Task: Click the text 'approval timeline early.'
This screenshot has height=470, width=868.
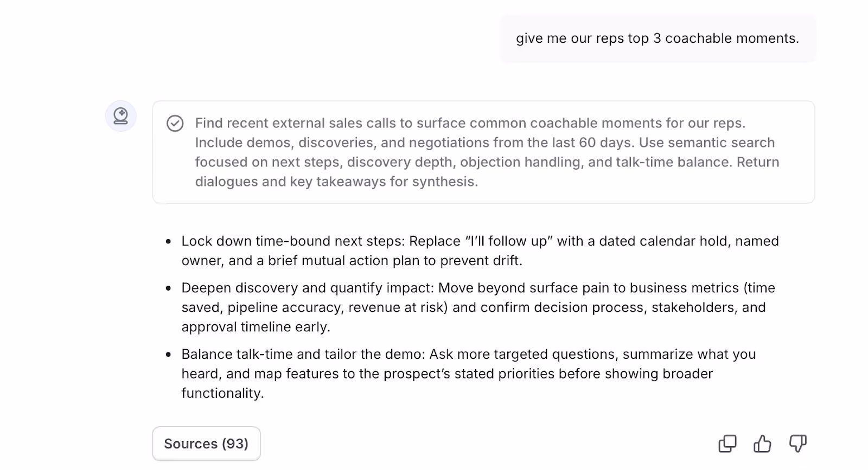Action: (x=256, y=327)
